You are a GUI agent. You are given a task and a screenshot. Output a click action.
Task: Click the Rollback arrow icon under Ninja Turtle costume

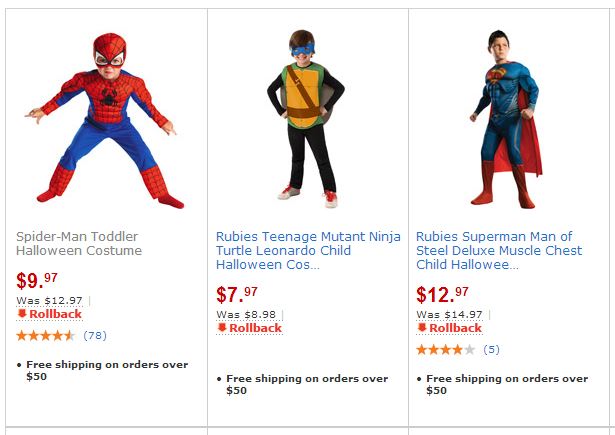[222, 328]
